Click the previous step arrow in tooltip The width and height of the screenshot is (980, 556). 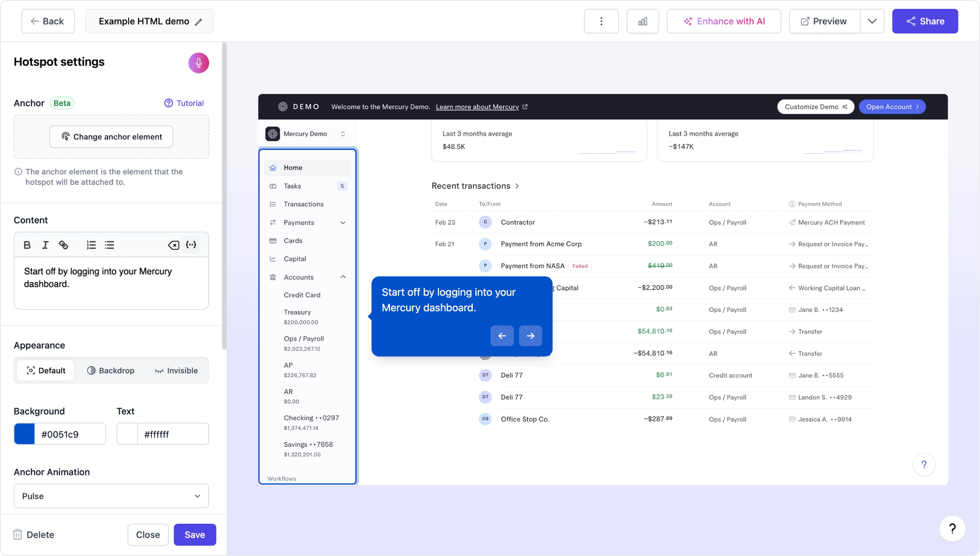point(502,336)
